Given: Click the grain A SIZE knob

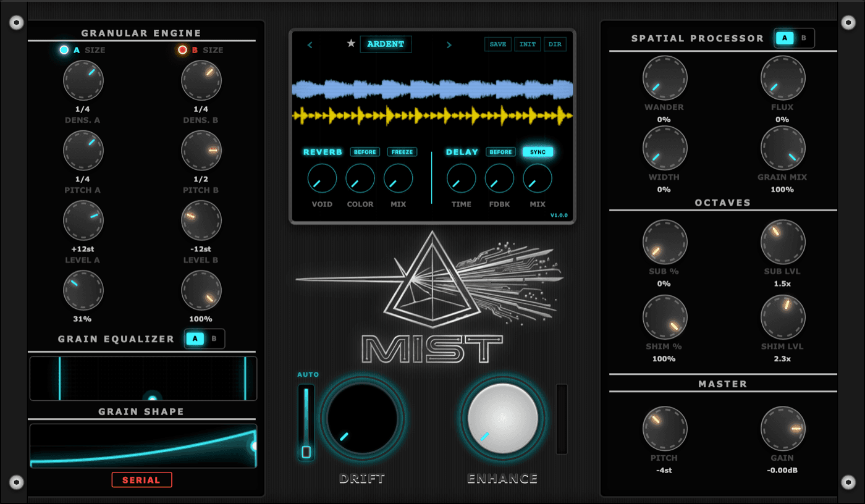Looking at the screenshot, I should pos(83,80).
